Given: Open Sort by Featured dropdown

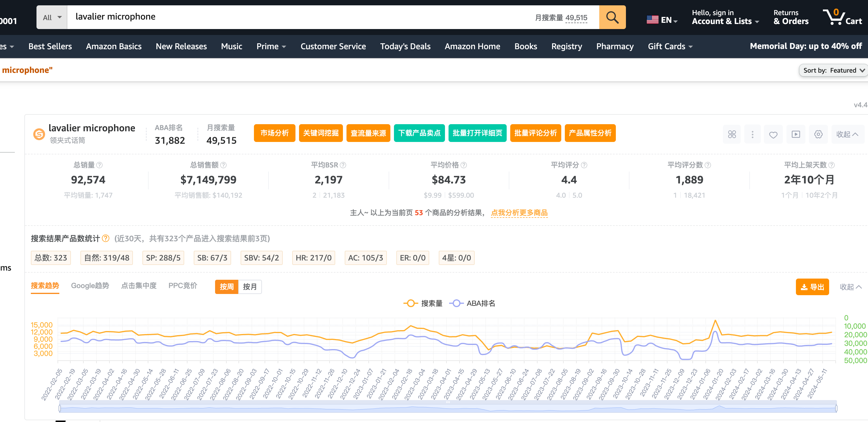Looking at the screenshot, I should point(833,70).
